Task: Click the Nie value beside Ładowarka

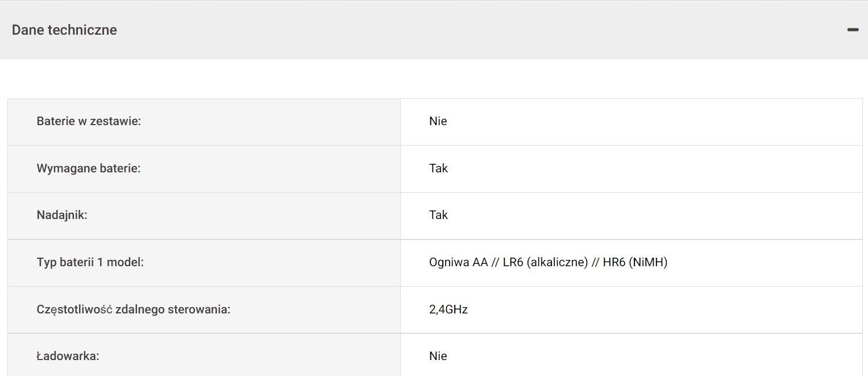Action: 438,356
